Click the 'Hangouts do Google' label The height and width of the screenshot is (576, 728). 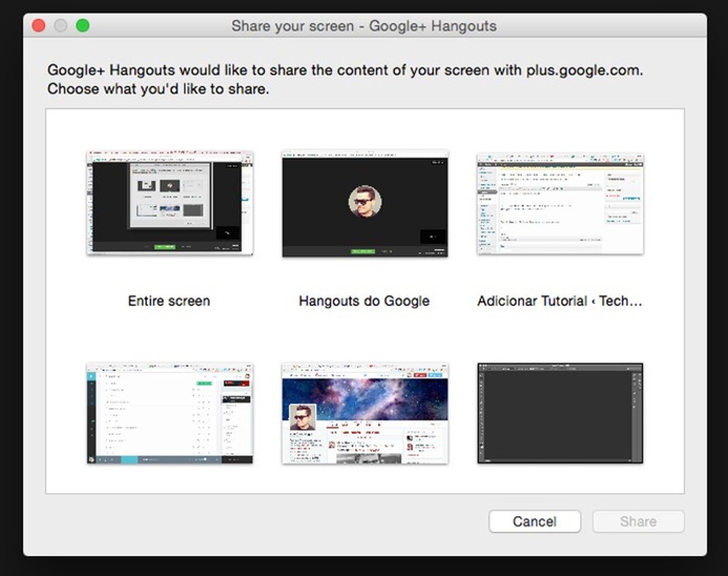[x=364, y=301]
